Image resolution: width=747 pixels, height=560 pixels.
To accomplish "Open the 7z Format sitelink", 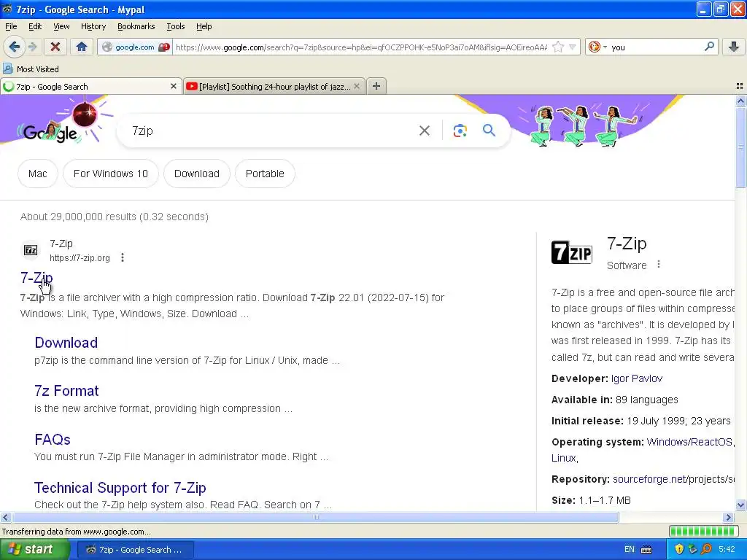I will [x=66, y=391].
